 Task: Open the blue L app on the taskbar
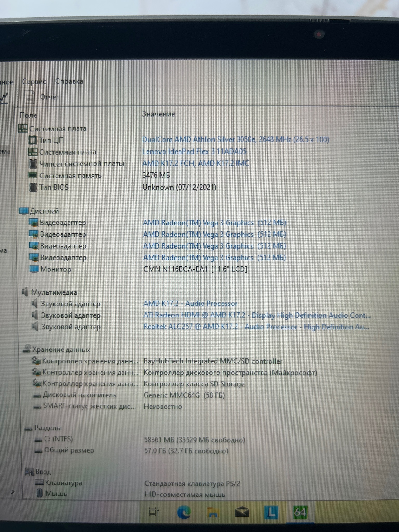click(271, 513)
